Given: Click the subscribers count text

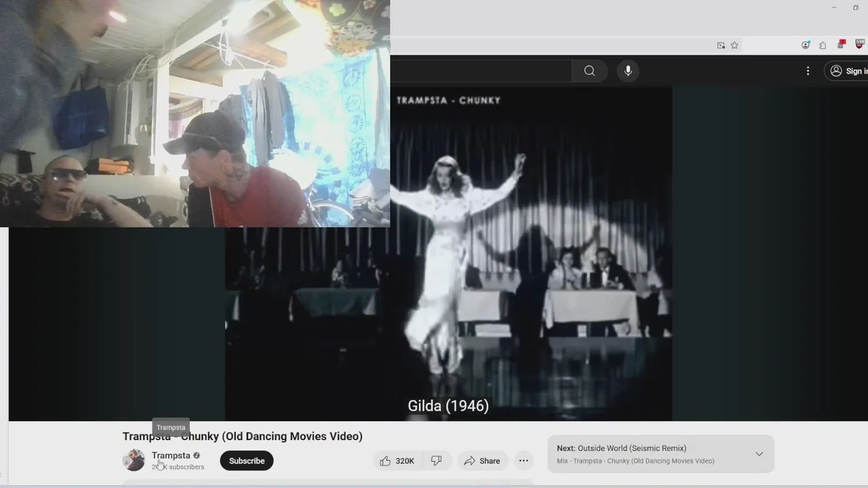Looking at the screenshot, I should coord(178,467).
